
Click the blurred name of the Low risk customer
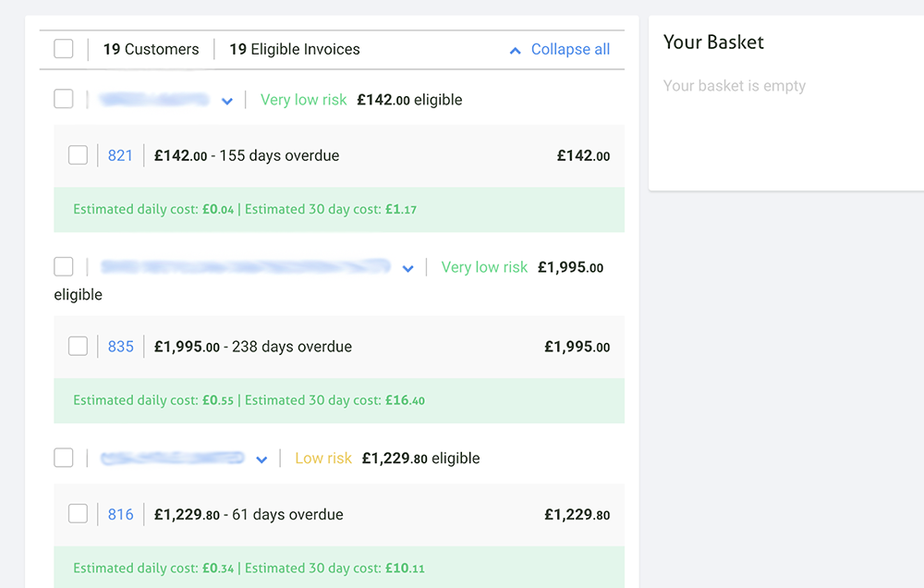click(x=172, y=458)
